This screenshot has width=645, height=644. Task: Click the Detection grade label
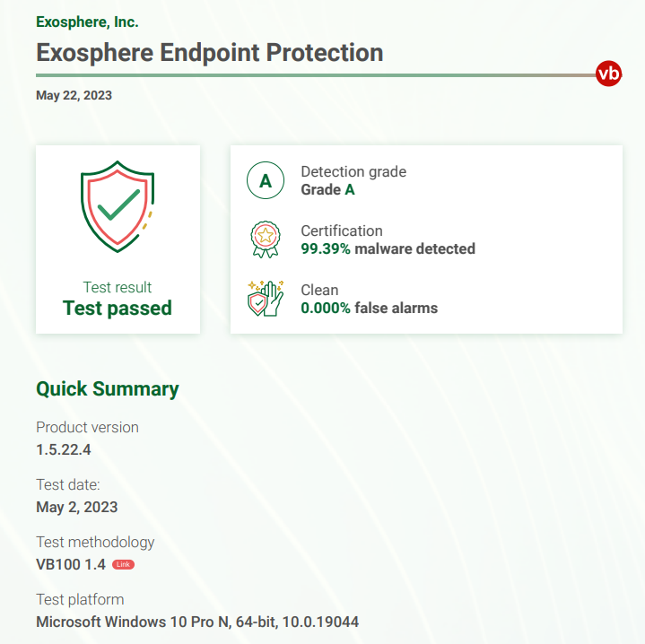(353, 171)
